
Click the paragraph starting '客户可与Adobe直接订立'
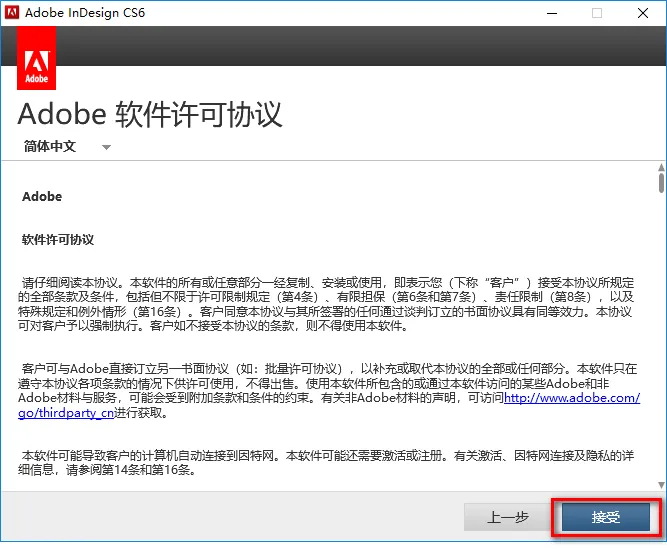329,391
